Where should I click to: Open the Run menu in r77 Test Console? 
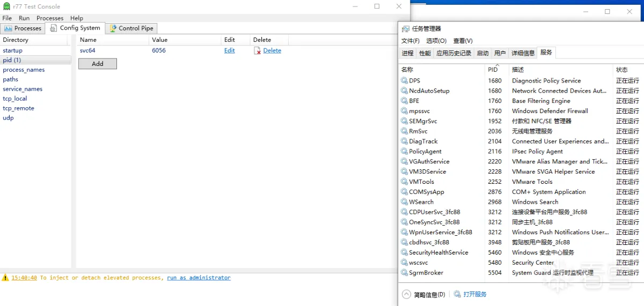pyautogui.click(x=24, y=18)
